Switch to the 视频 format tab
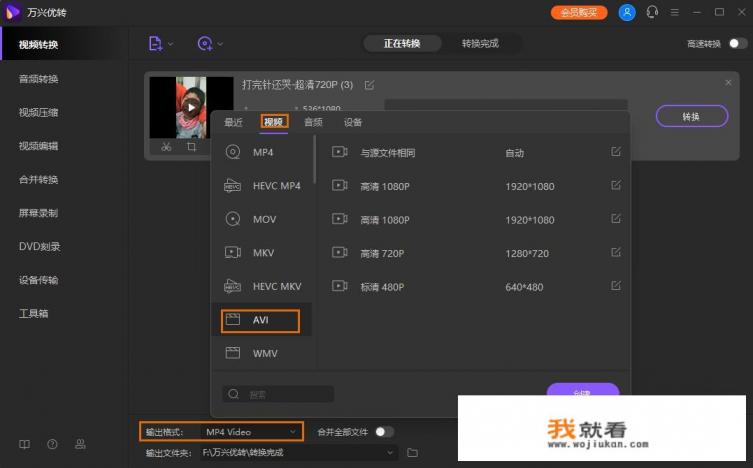The width and height of the screenshot is (753, 468). [x=274, y=122]
